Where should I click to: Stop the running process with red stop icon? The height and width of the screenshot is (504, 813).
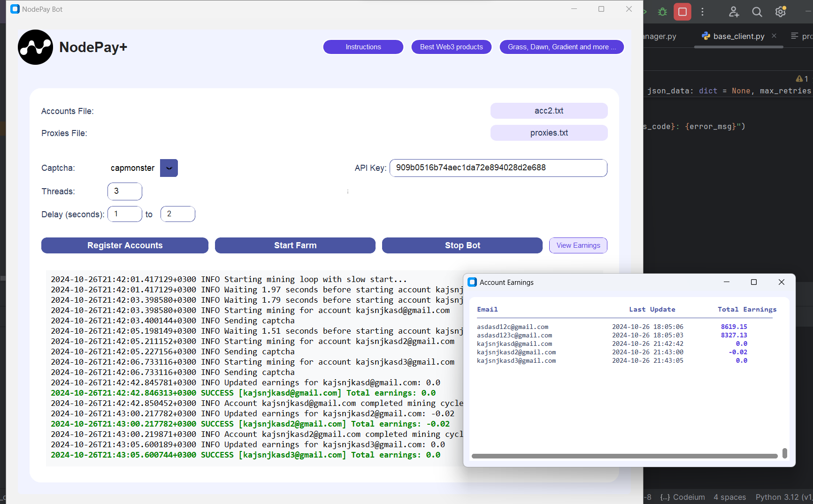[x=683, y=12]
